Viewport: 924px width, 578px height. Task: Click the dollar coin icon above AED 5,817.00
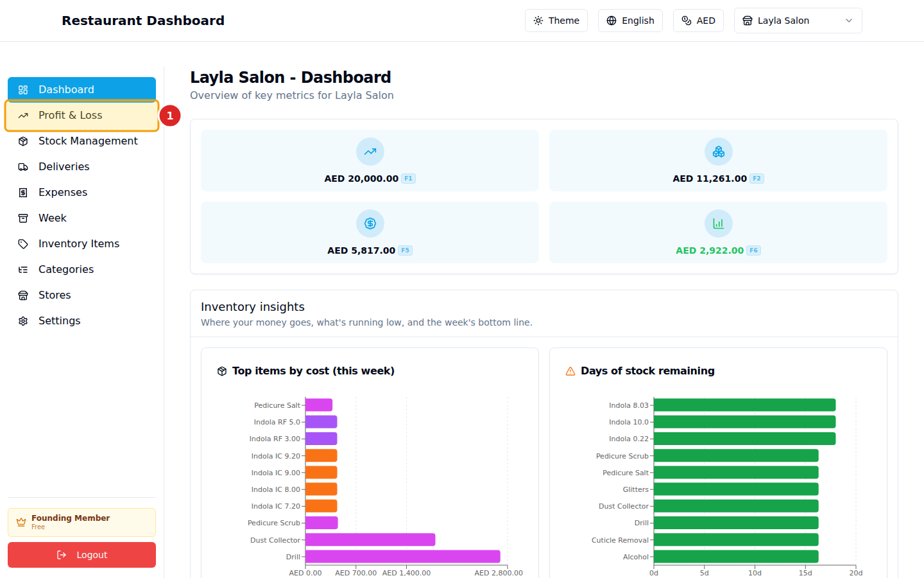pos(370,224)
